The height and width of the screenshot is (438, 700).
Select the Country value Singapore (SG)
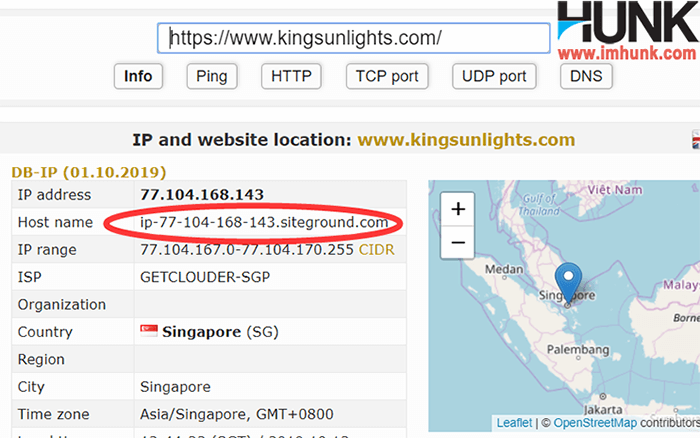pos(220,332)
